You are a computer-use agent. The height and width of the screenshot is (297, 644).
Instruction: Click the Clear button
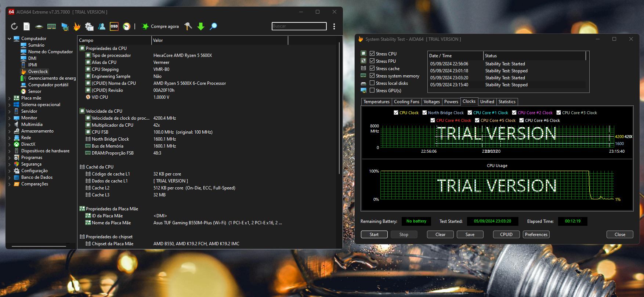pyautogui.click(x=440, y=235)
